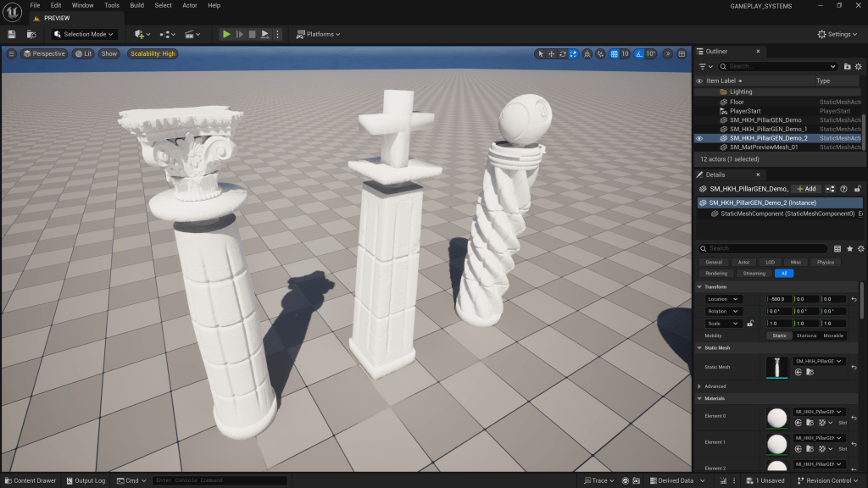Open the Build menu

click(x=136, y=5)
